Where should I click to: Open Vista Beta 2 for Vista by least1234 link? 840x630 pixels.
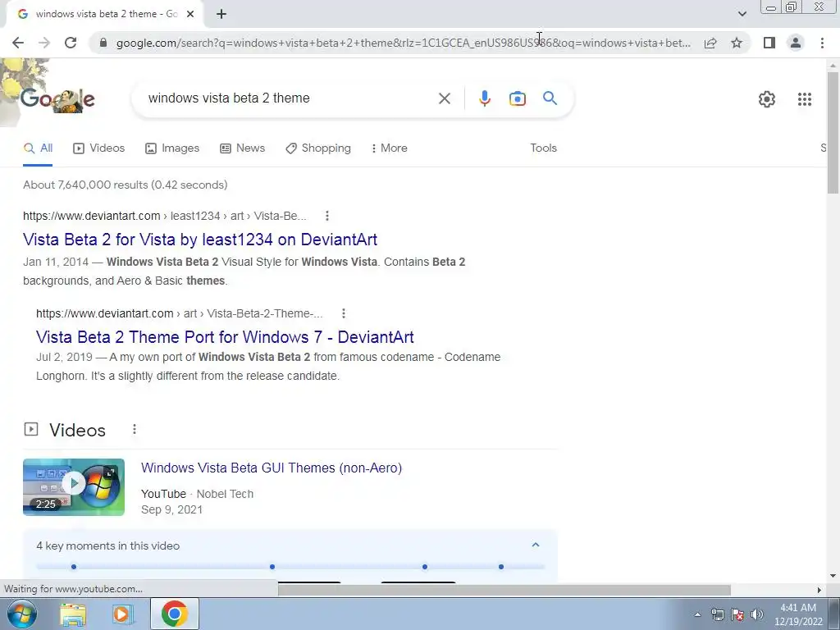point(200,240)
